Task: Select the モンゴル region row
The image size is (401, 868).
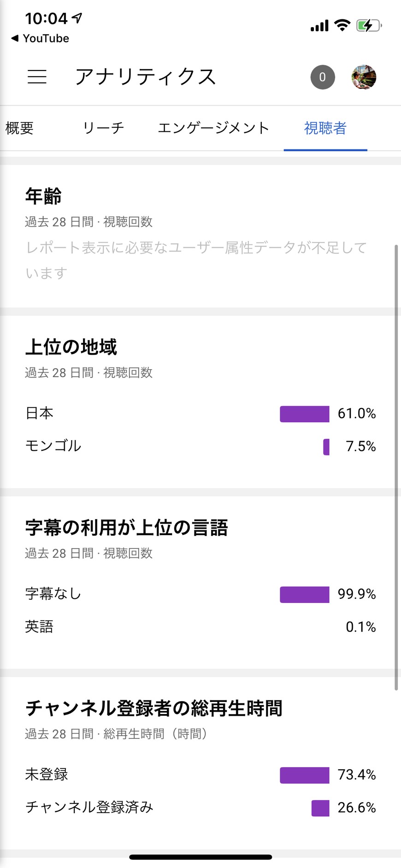Action: pyautogui.click(x=200, y=446)
